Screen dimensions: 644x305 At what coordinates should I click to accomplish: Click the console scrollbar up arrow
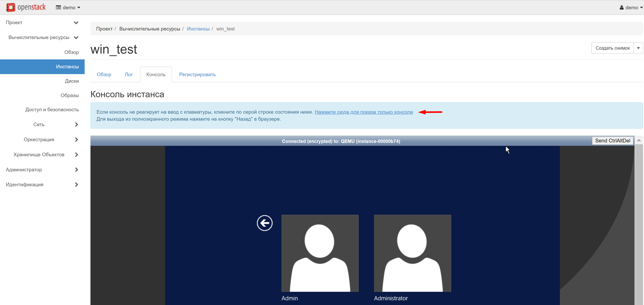639,140
